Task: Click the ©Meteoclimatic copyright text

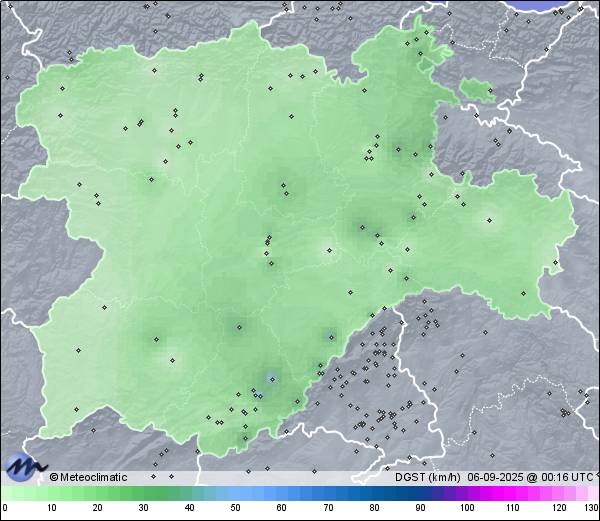Action: pyautogui.click(x=88, y=477)
